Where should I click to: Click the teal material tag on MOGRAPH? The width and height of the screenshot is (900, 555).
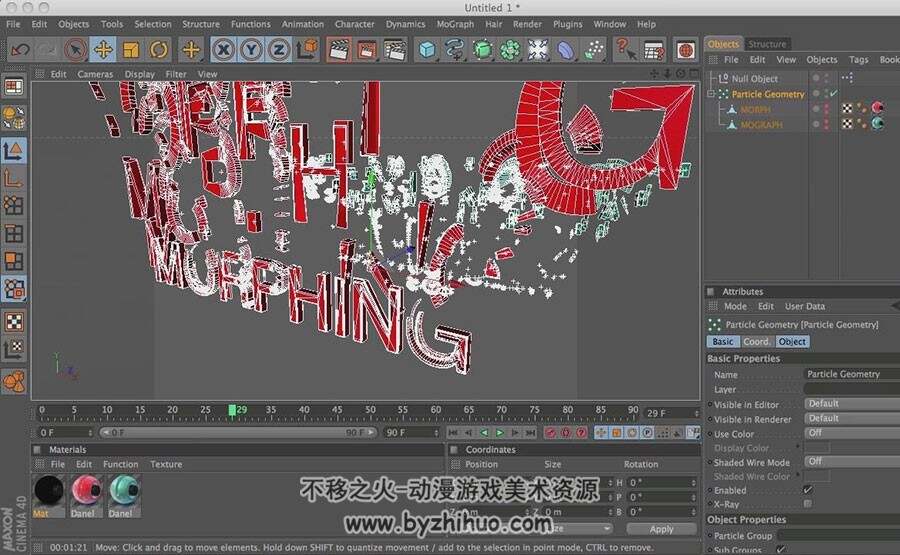pos(877,123)
